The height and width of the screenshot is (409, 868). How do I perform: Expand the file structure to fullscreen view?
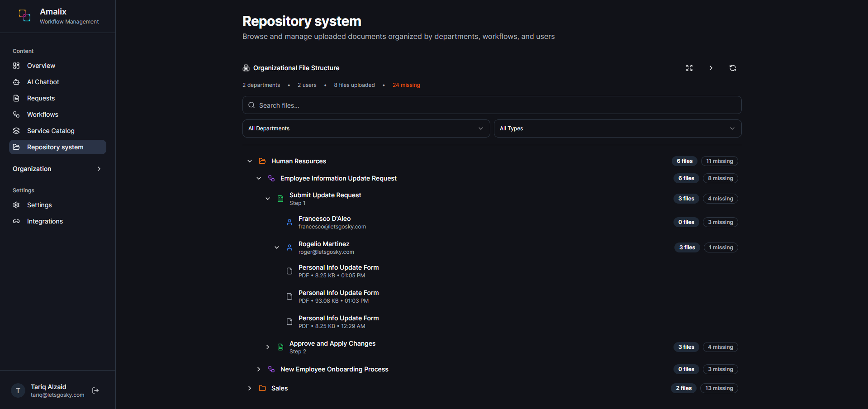(689, 68)
